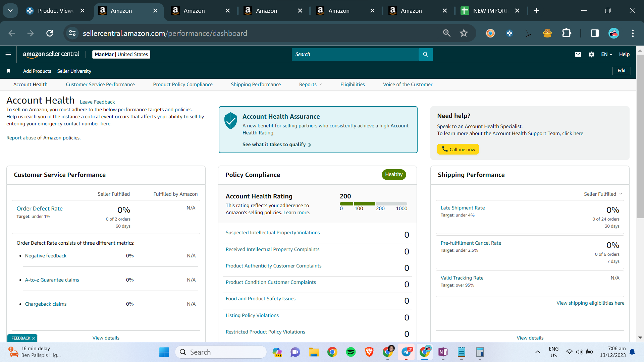Click the browser address bar URL
The width and height of the screenshot is (644, 362).
tap(165, 33)
